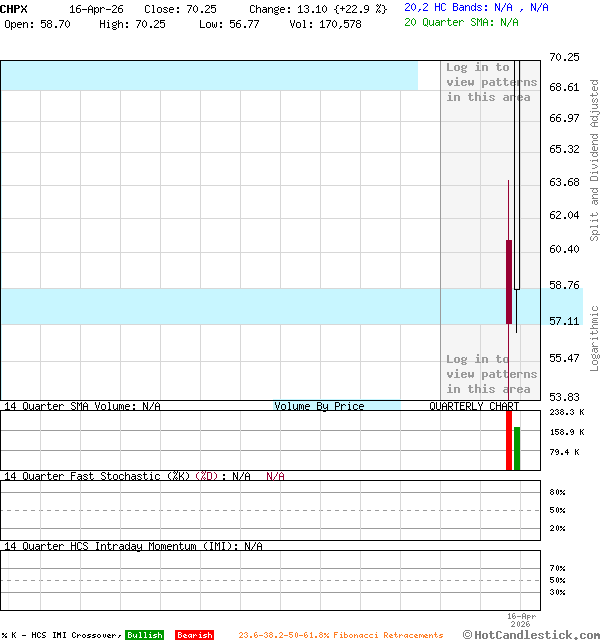This screenshot has height=640, width=600.
Task: Click the green volume bar
Action: pos(517,448)
